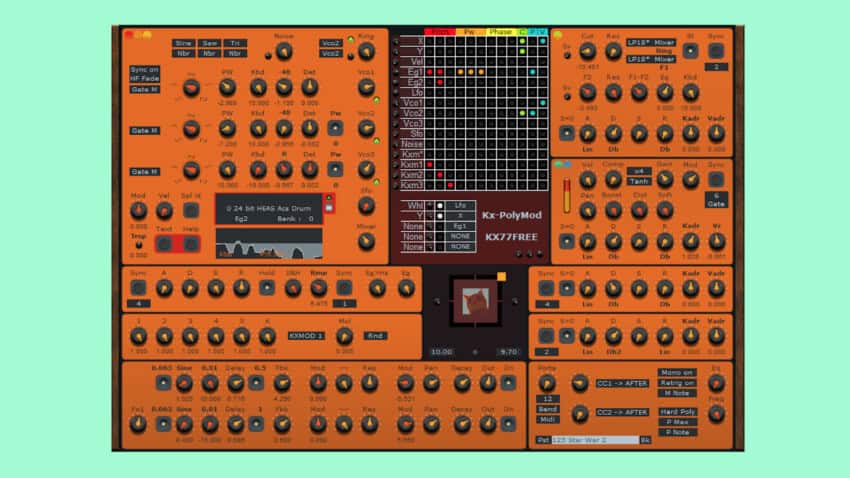Click the P Max button
Screen dimensions: 850x478
point(677,422)
